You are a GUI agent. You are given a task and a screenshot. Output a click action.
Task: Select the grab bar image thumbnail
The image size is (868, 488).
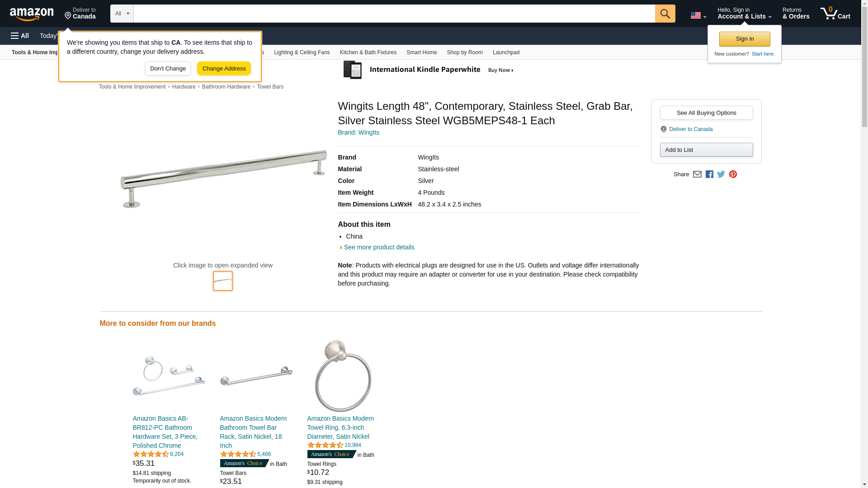223,281
